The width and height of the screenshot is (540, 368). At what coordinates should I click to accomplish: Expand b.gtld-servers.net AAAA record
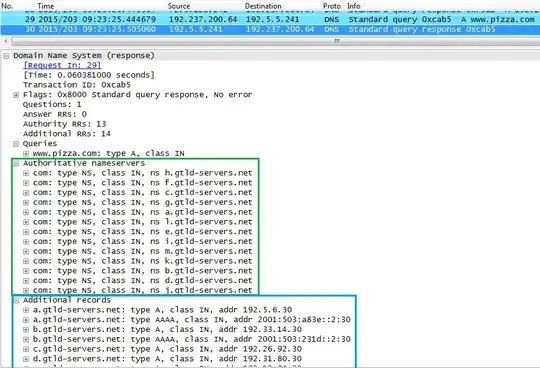26,339
